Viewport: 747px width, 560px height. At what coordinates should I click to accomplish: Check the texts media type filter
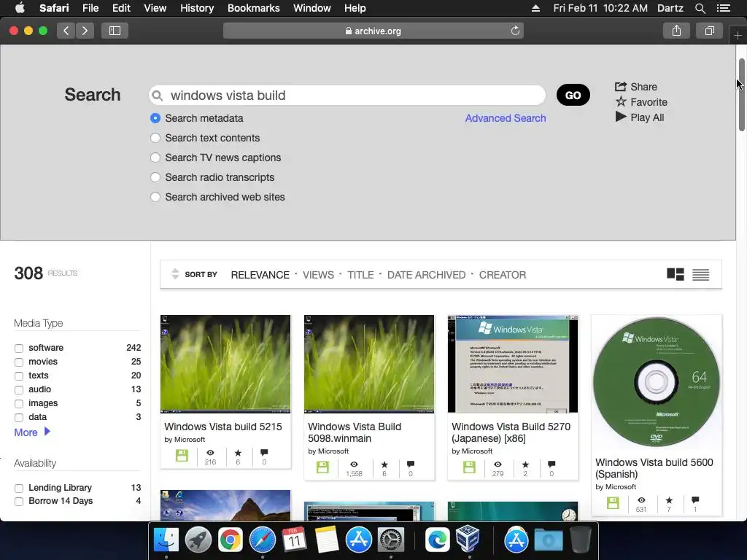tap(19, 376)
